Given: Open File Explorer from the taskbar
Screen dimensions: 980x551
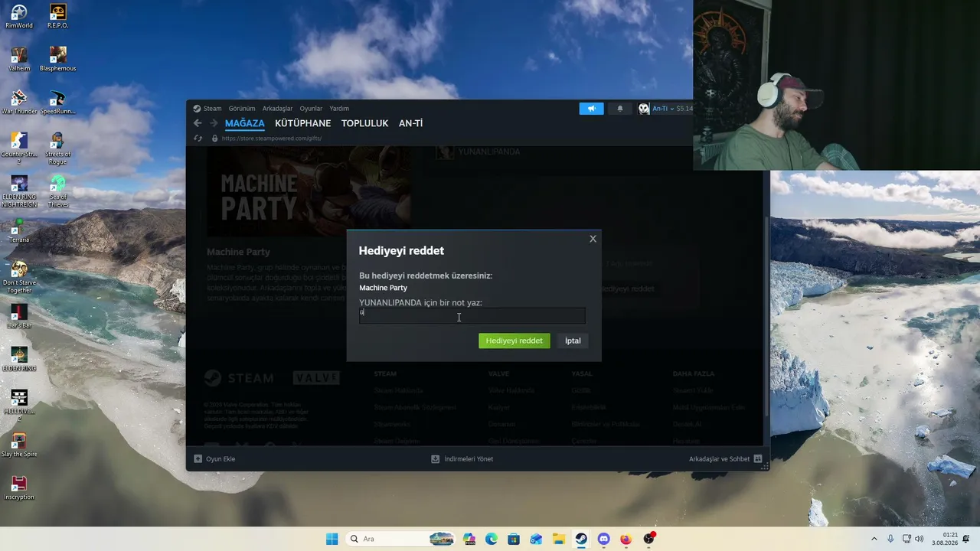Looking at the screenshot, I should pos(559,539).
